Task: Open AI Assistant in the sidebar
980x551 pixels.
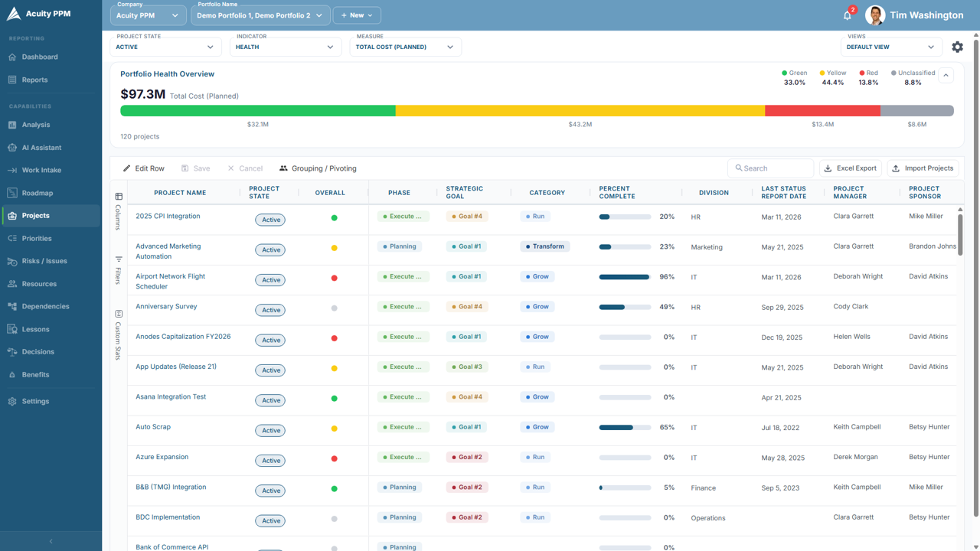Action: tap(41, 148)
